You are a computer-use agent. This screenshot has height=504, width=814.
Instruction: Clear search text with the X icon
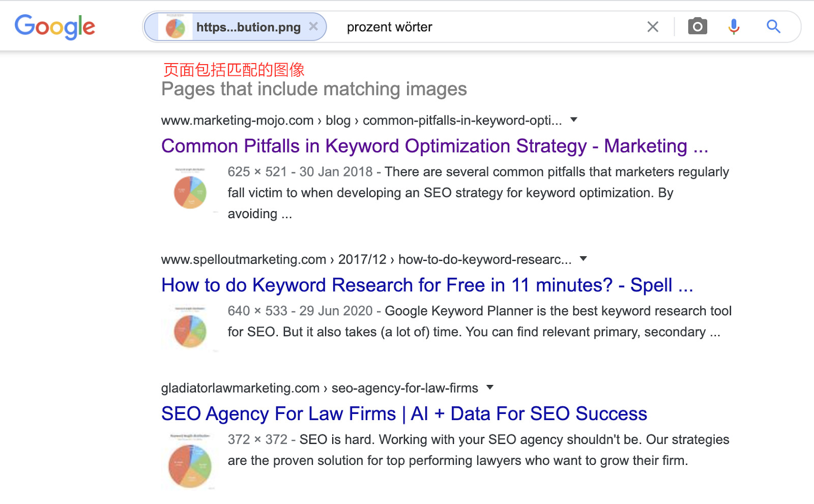tap(652, 26)
